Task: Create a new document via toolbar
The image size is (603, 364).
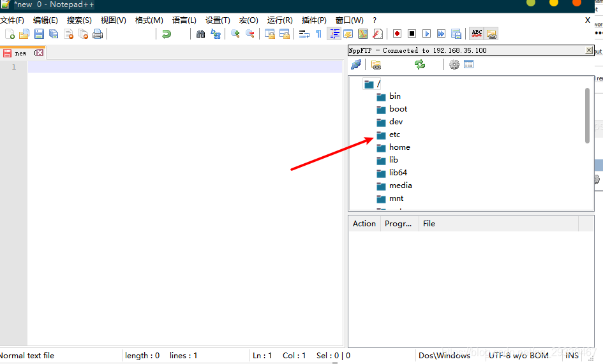Action: pos(10,34)
